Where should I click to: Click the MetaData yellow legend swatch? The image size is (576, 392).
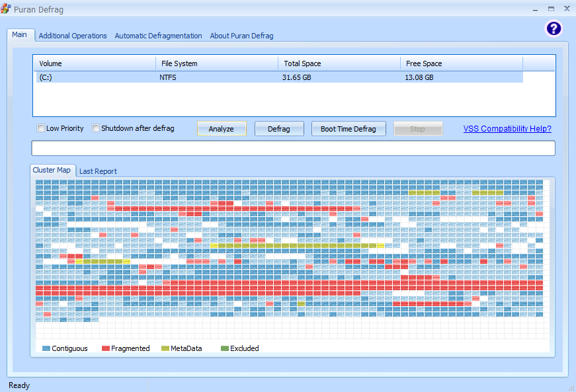(x=165, y=348)
